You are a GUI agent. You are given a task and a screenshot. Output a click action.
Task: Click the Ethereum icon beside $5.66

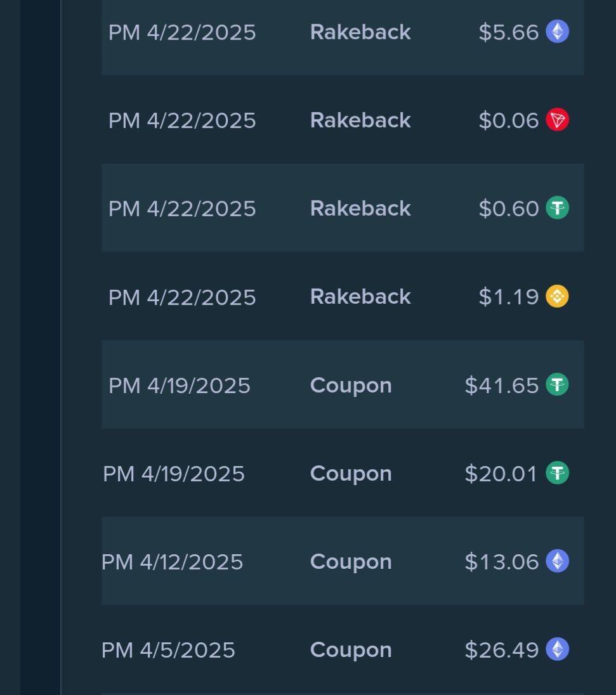tap(557, 31)
